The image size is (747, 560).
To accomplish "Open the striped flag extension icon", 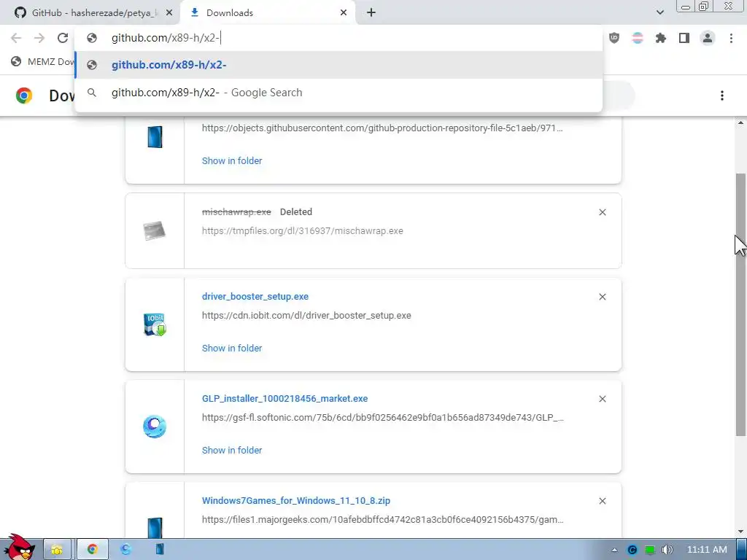I will 638,38.
